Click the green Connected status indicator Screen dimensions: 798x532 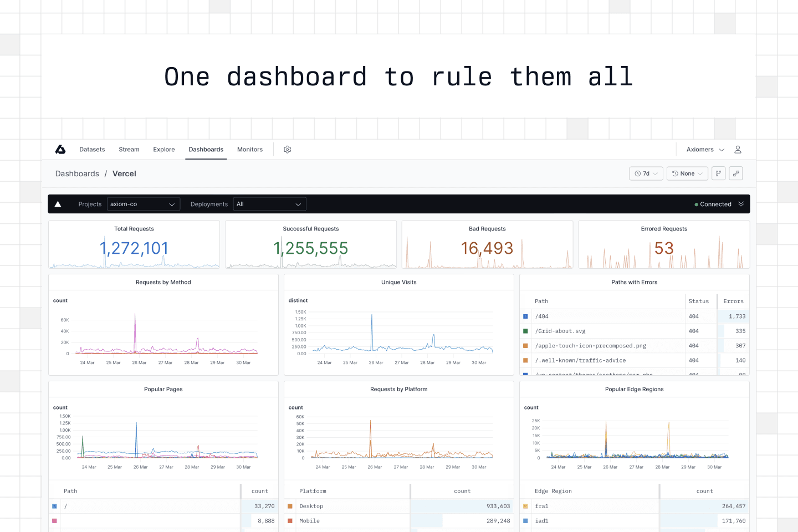pos(713,204)
